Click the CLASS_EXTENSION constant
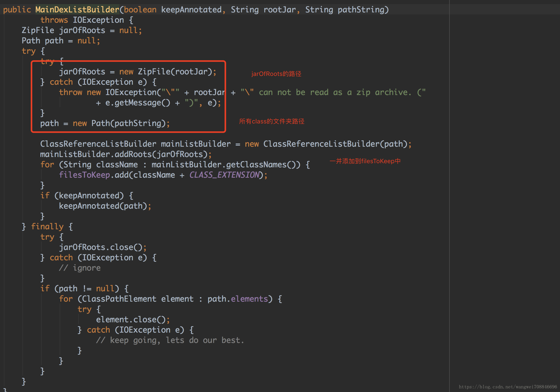The height and width of the screenshot is (392, 560). point(224,175)
